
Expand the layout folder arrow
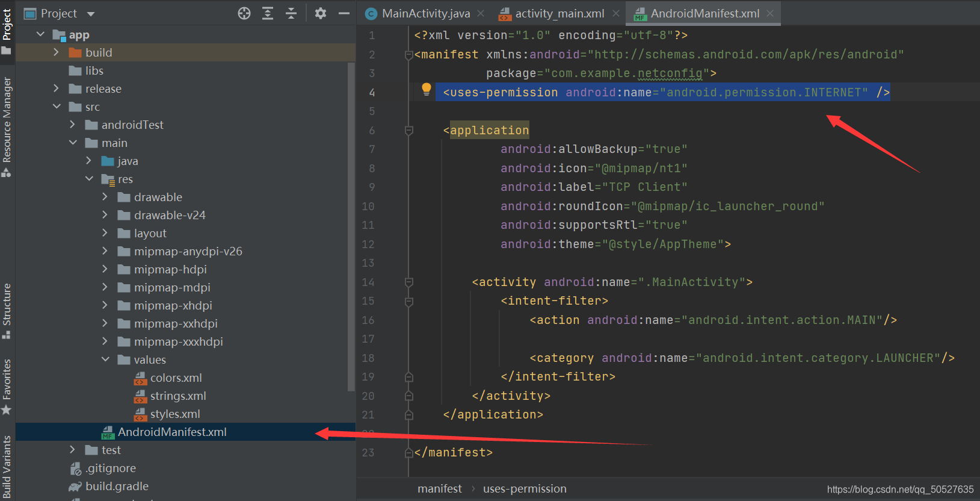(105, 233)
